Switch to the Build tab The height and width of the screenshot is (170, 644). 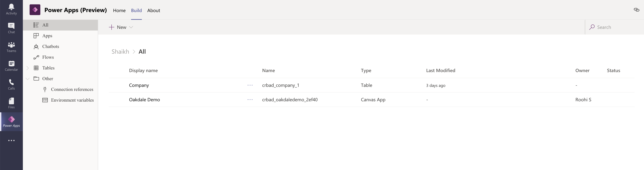coord(136,10)
